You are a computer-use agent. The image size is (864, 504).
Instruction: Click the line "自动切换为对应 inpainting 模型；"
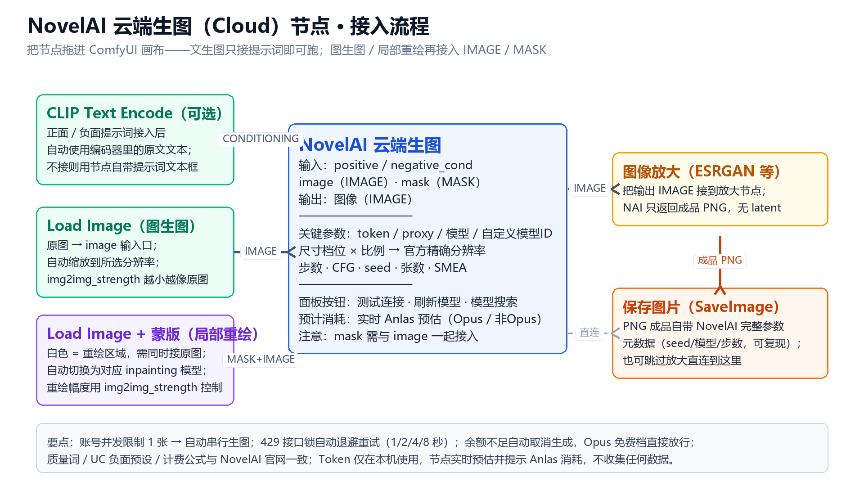pyautogui.click(x=127, y=370)
